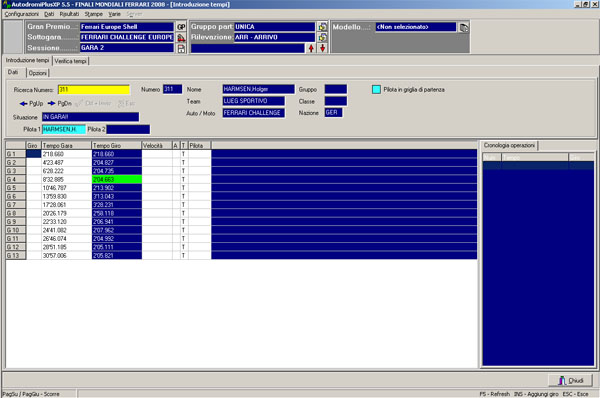This screenshot has width=600, height=398.
Task: Click the Modello field Non selezionato
Action: (416, 27)
